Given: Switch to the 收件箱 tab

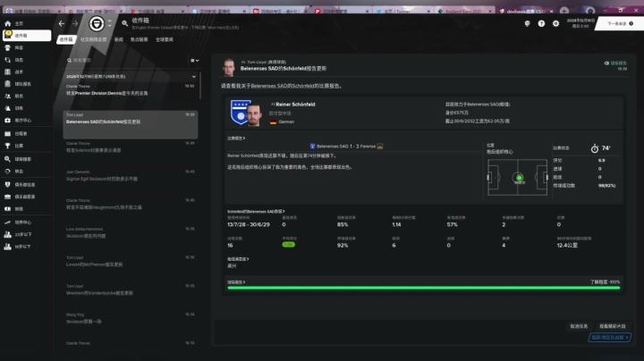Looking at the screenshot, I should [65, 39].
